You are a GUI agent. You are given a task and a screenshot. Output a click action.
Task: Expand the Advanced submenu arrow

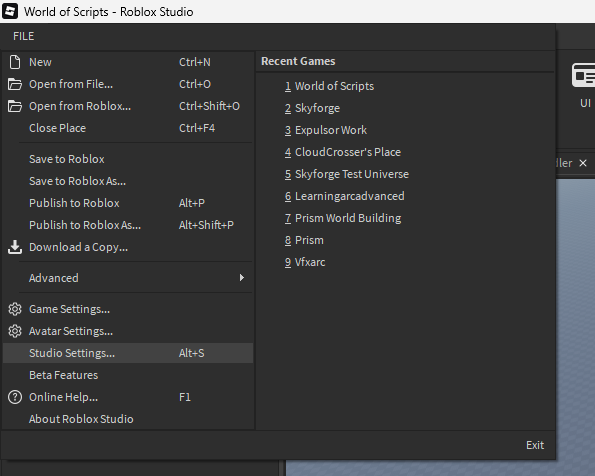pyautogui.click(x=242, y=277)
